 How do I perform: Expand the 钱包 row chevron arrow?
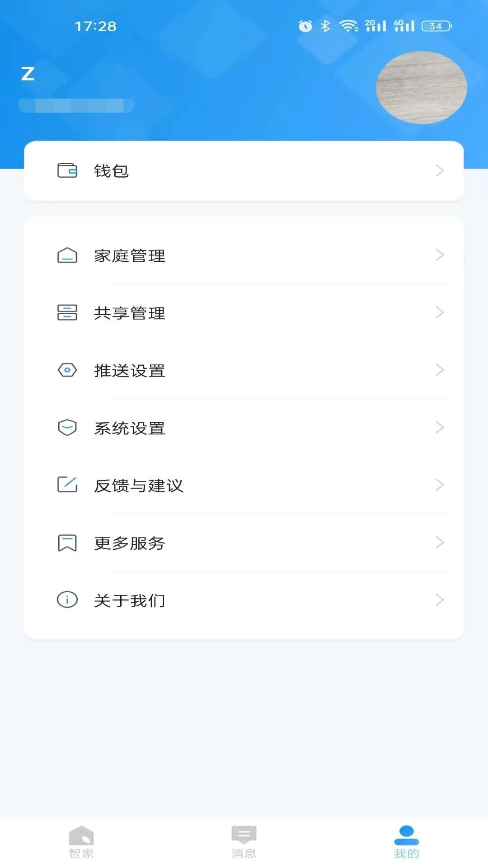pos(439,170)
